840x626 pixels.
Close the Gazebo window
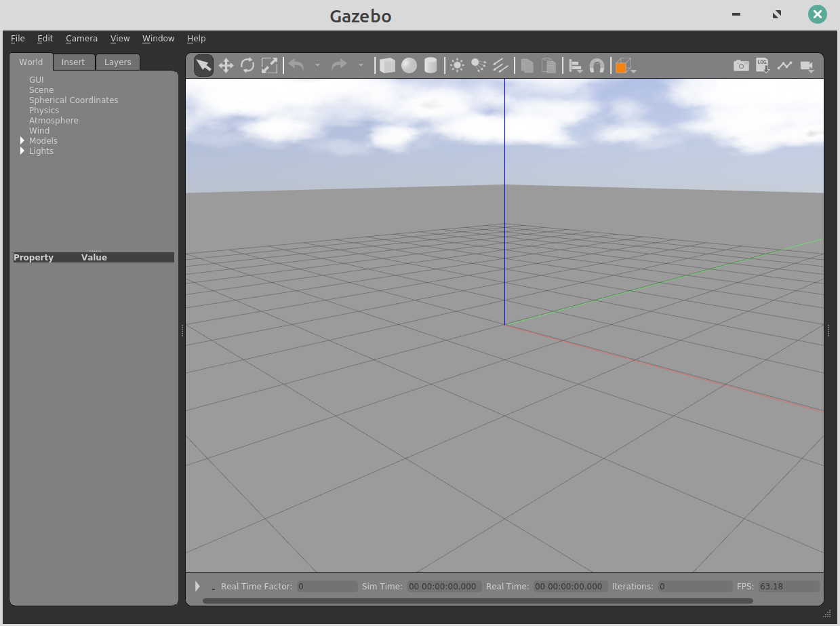click(x=818, y=14)
